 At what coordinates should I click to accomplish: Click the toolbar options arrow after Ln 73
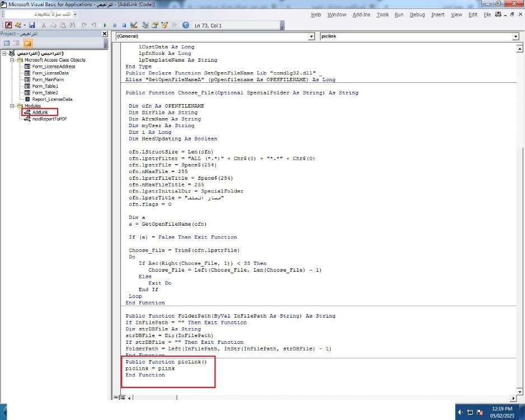pyautogui.click(x=282, y=25)
